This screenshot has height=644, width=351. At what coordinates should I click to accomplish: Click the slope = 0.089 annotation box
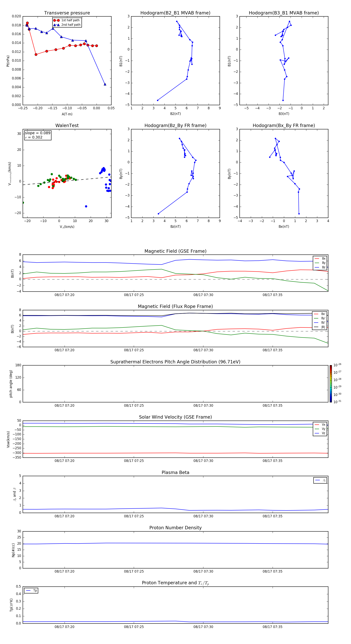tap(38, 135)
